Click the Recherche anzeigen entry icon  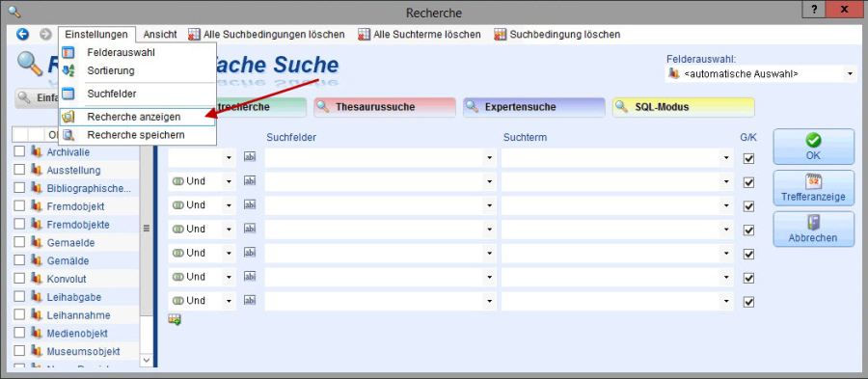coord(68,118)
